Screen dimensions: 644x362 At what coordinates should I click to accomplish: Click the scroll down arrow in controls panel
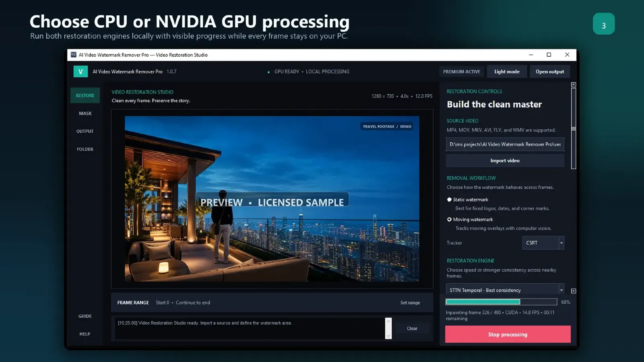[574, 291]
